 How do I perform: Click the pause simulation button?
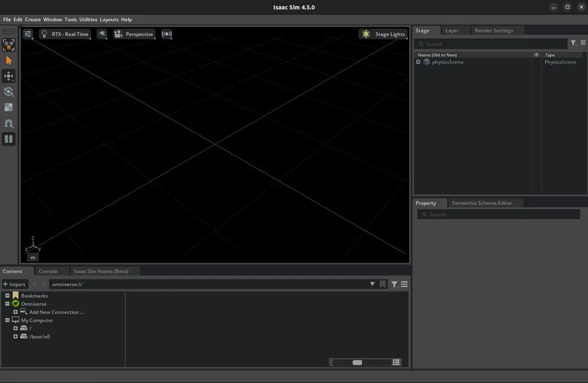[9, 139]
